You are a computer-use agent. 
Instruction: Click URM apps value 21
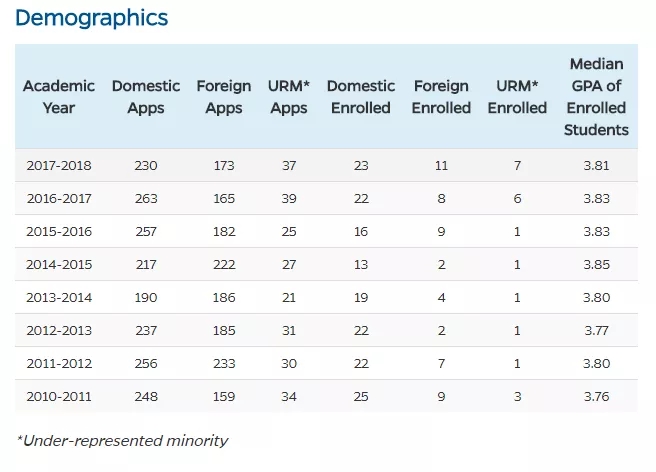pyautogui.click(x=289, y=298)
